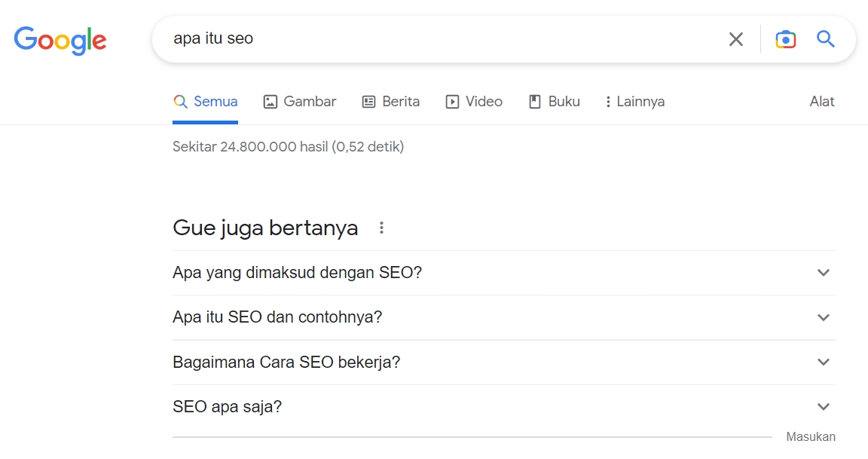The height and width of the screenshot is (459, 868).
Task: Click the Masukan feedback link
Action: click(811, 437)
